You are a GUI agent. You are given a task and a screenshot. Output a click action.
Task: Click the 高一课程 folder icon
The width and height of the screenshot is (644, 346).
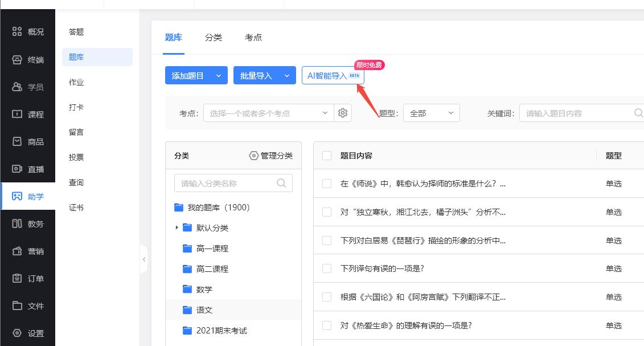(x=187, y=248)
